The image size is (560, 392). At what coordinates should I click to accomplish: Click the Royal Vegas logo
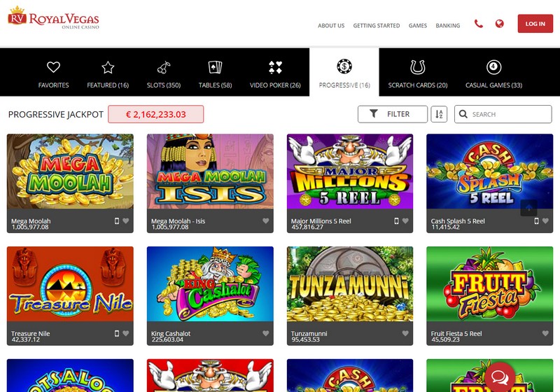tap(54, 17)
